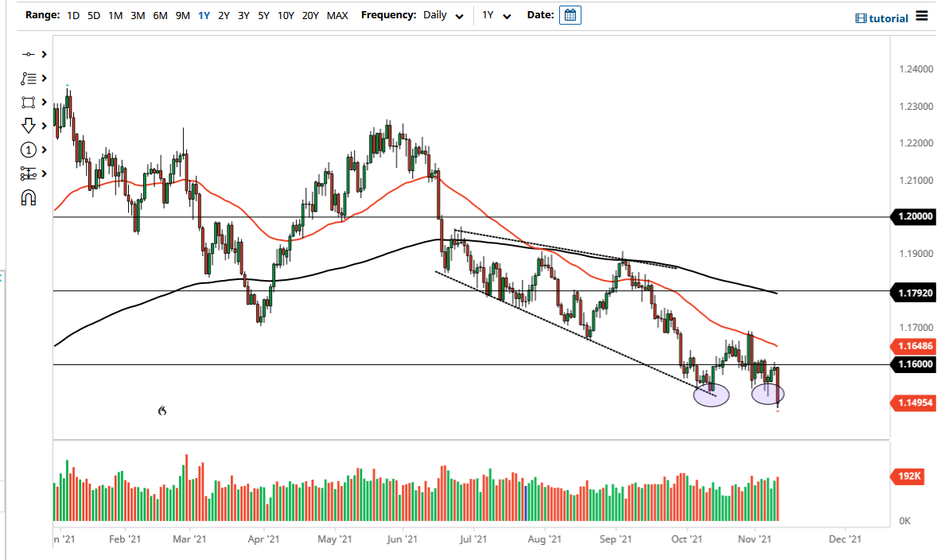Switch range to MAX
The image size is (945, 560).
coord(337,15)
